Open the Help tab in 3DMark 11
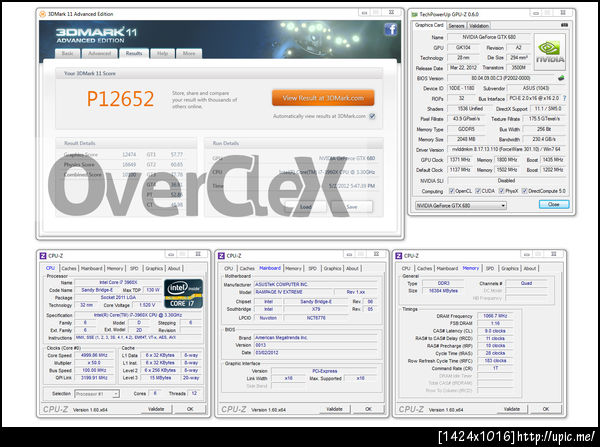 pyautogui.click(x=162, y=54)
